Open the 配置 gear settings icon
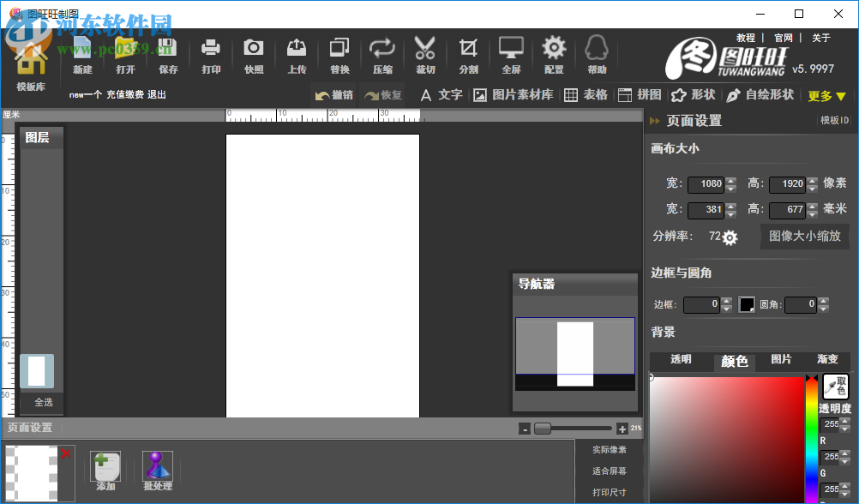 [x=554, y=48]
